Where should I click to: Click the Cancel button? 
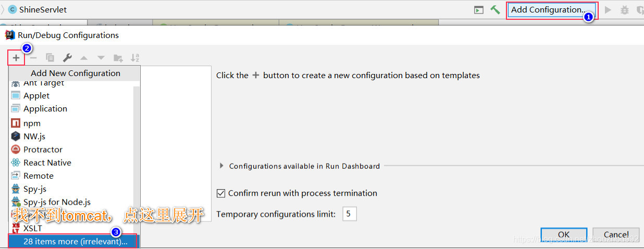tap(616, 234)
